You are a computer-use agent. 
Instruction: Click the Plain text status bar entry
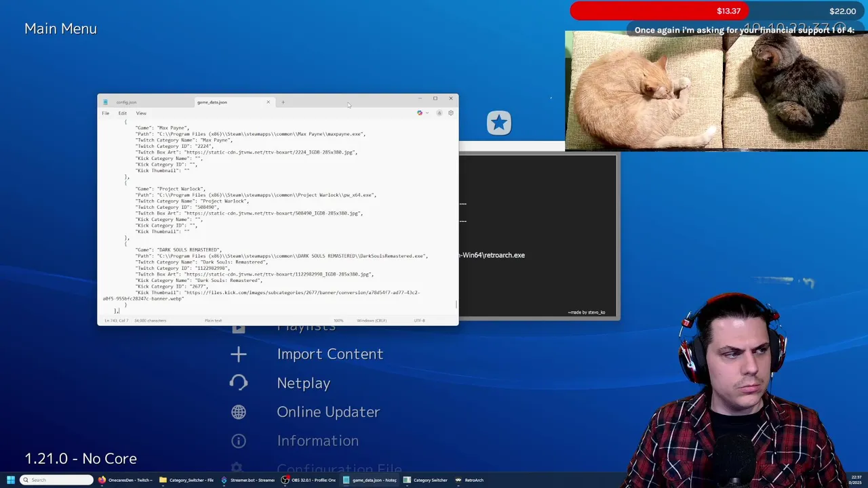tap(213, 321)
